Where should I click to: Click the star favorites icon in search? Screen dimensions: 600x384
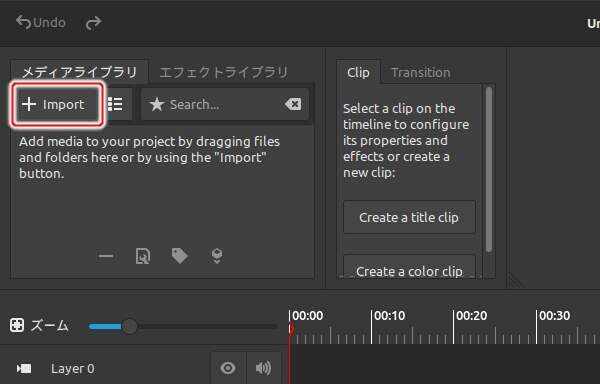pos(157,104)
